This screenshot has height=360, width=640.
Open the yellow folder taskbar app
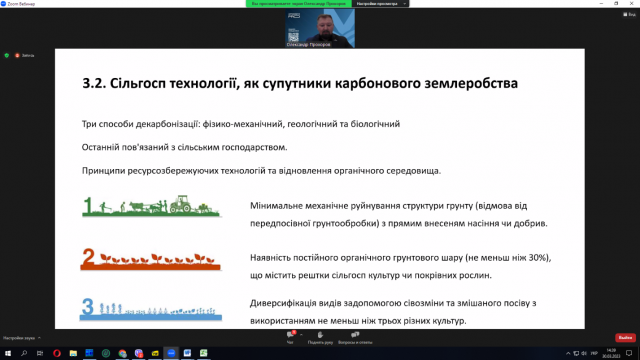(x=155, y=353)
